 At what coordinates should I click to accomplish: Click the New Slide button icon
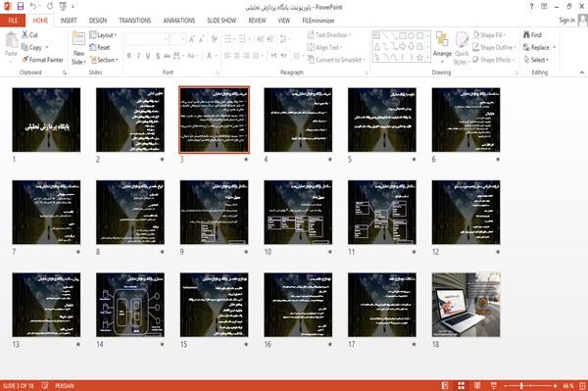pos(78,40)
